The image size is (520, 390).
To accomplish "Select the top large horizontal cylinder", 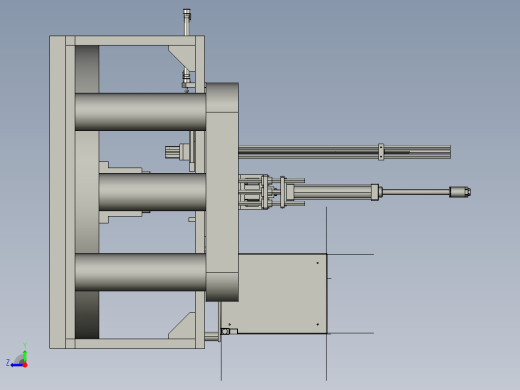I will click(140, 112).
